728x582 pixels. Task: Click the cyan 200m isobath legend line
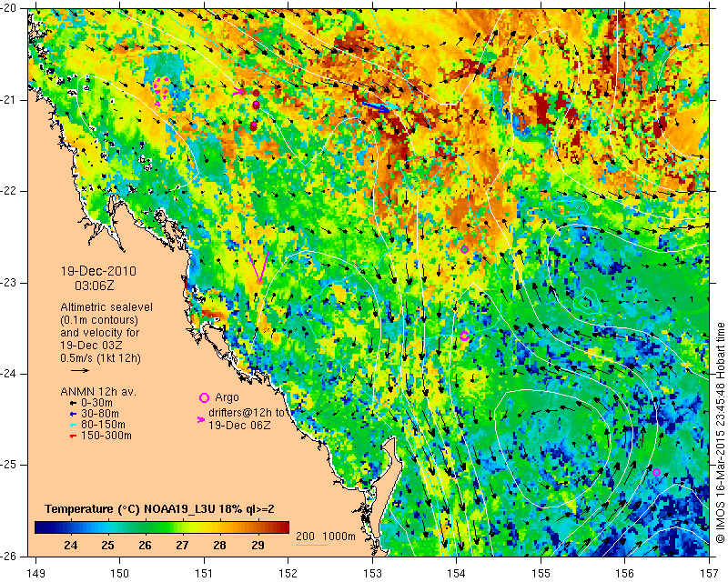[311, 545]
